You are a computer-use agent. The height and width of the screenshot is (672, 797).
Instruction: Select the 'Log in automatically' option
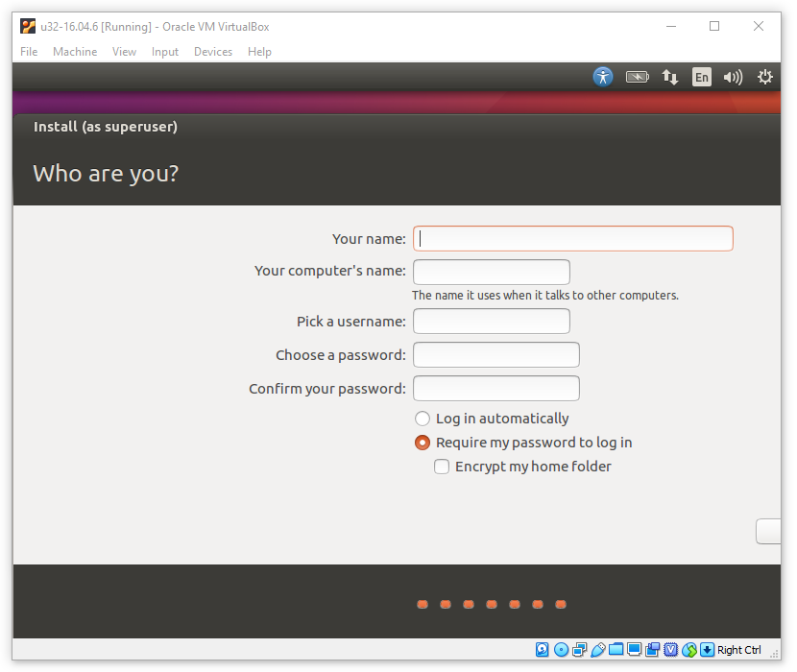423,419
